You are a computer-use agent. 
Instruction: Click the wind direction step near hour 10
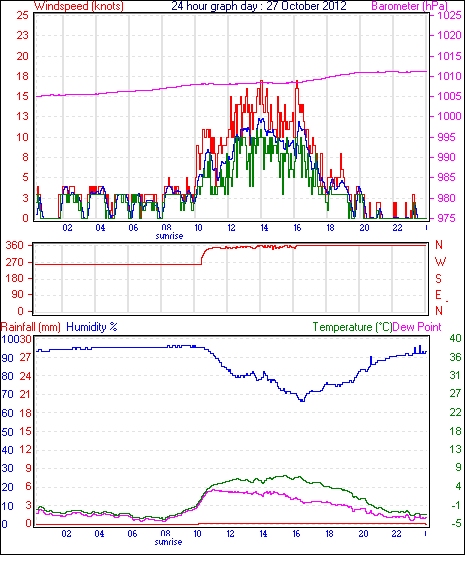coord(203,256)
